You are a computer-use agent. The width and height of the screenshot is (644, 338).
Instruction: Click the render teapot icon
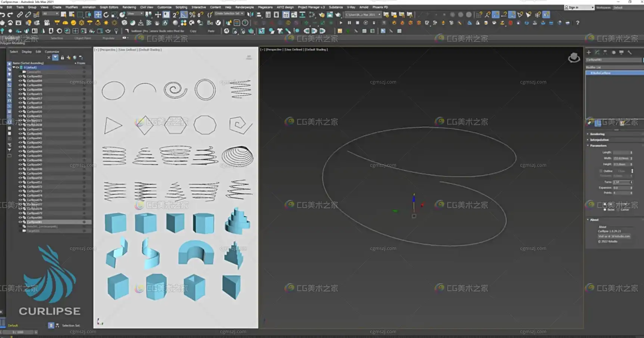338,15
